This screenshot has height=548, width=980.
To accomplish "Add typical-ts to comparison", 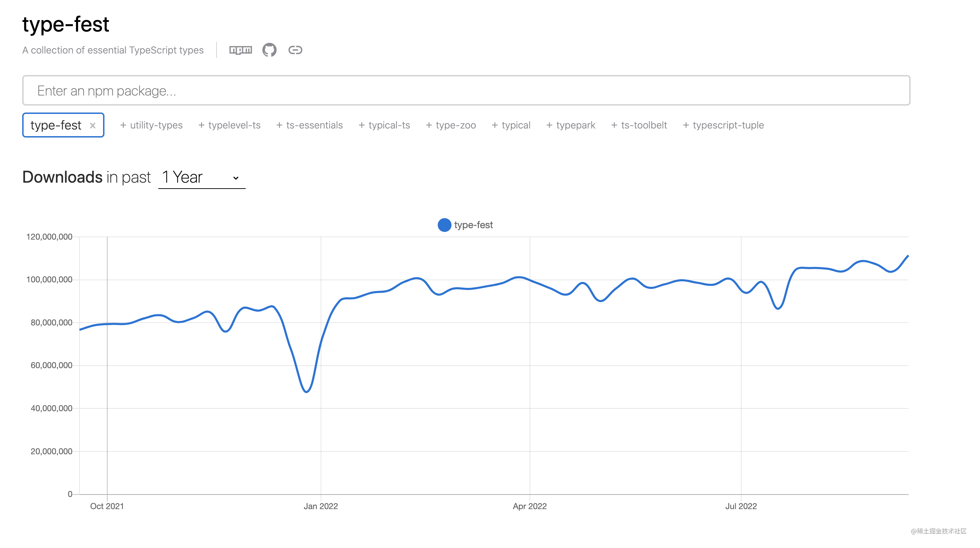I will (x=384, y=125).
